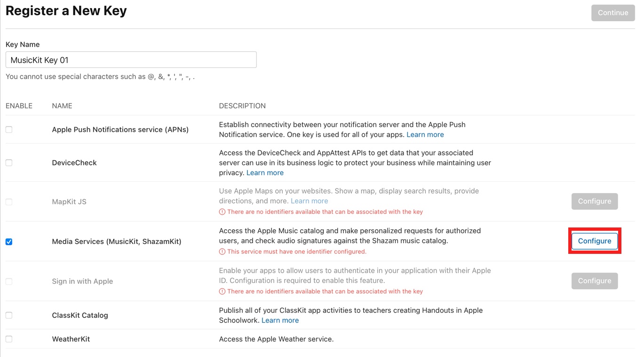Screen dimensions: 644x357
Task: Click the 'DeviceCheck' service name
Action: [74, 162]
